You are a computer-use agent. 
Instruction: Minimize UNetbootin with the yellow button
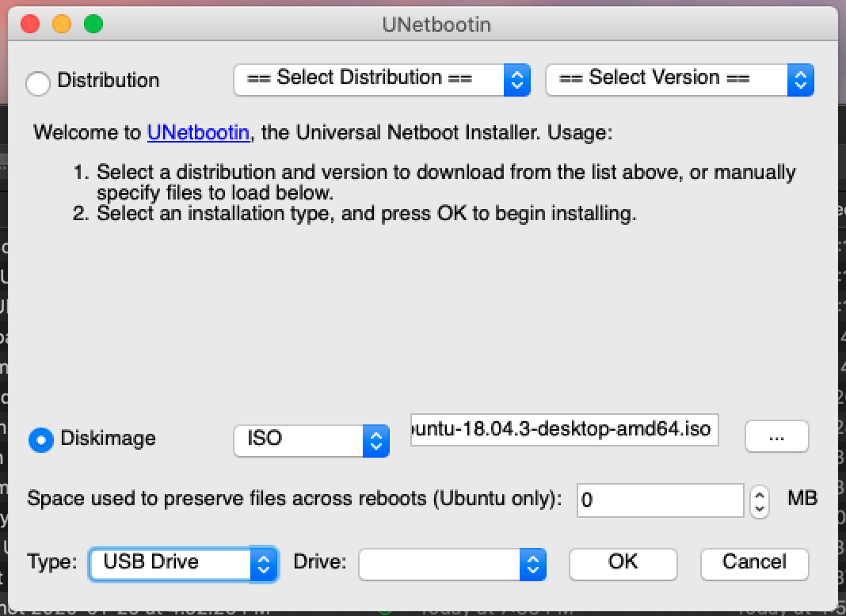(62, 25)
